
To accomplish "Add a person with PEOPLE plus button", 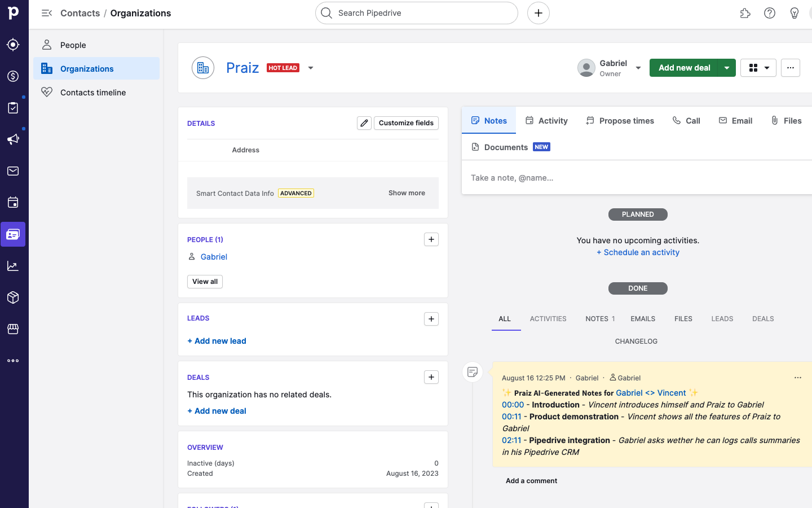I will click(x=431, y=239).
